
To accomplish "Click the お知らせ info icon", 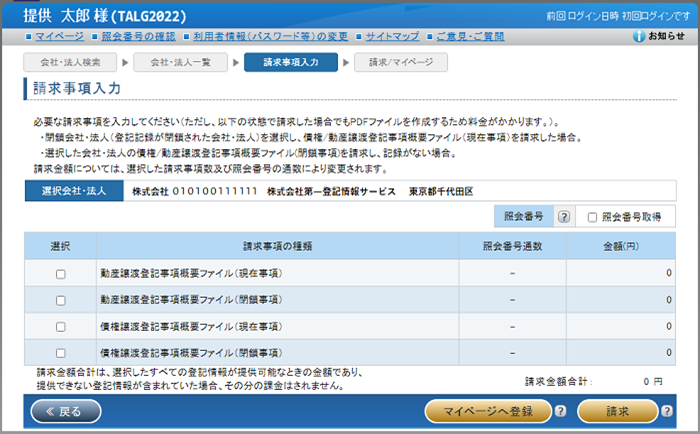I will [639, 36].
